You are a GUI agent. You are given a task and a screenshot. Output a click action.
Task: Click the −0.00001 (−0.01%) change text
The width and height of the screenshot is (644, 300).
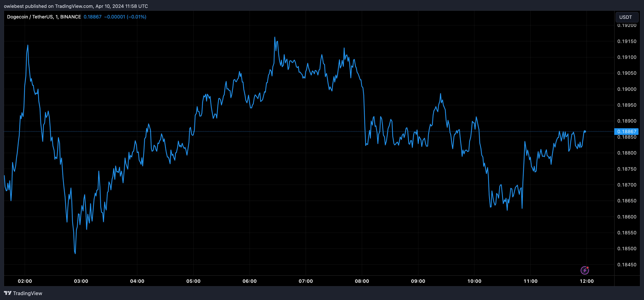pyautogui.click(x=125, y=17)
